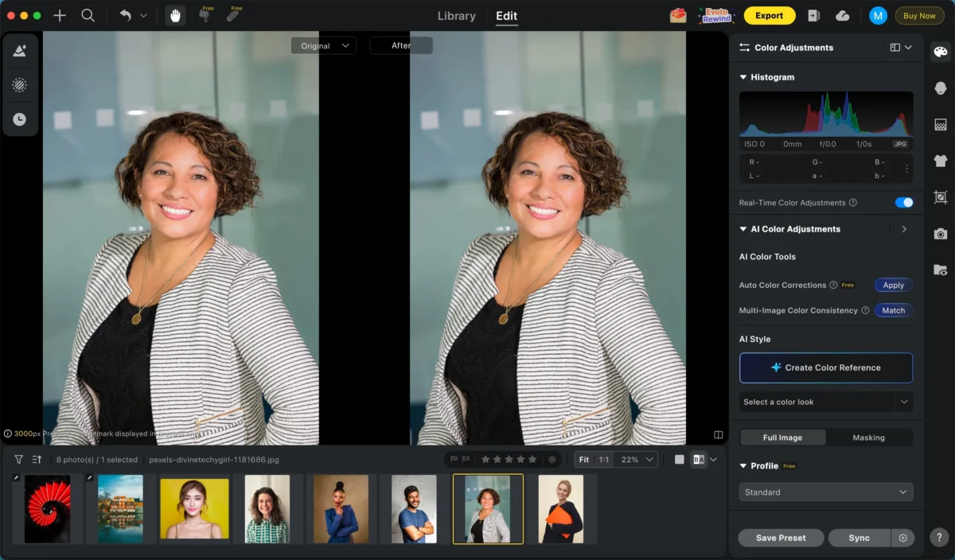Switch to single image view mode

[x=679, y=460]
